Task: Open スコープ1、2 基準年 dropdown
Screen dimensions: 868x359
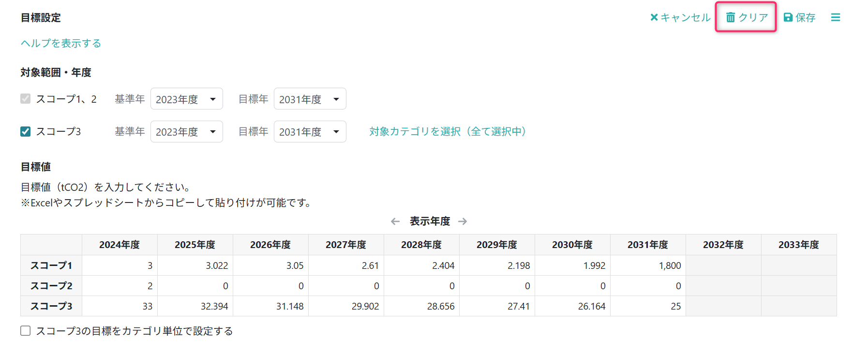Action: coord(186,99)
